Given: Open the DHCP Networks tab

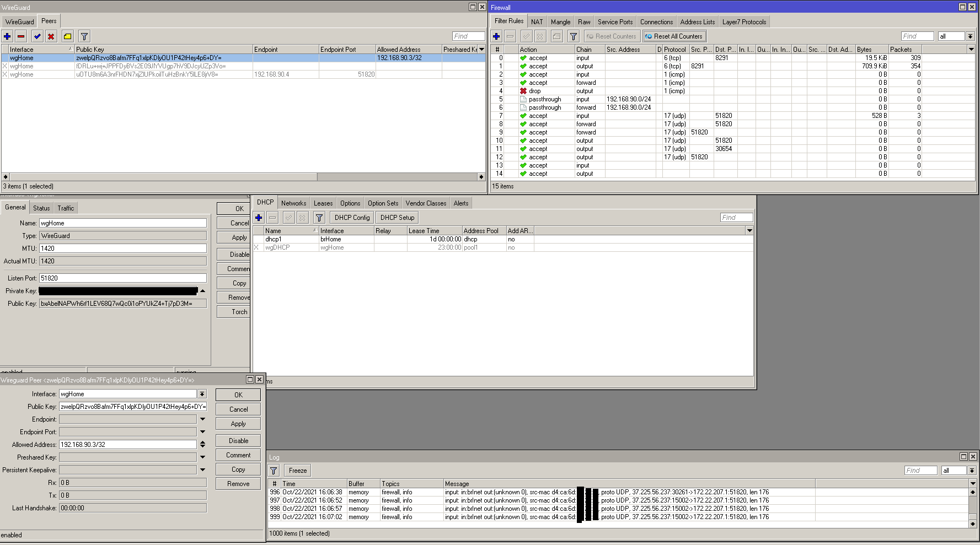Looking at the screenshot, I should tap(294, 203).
